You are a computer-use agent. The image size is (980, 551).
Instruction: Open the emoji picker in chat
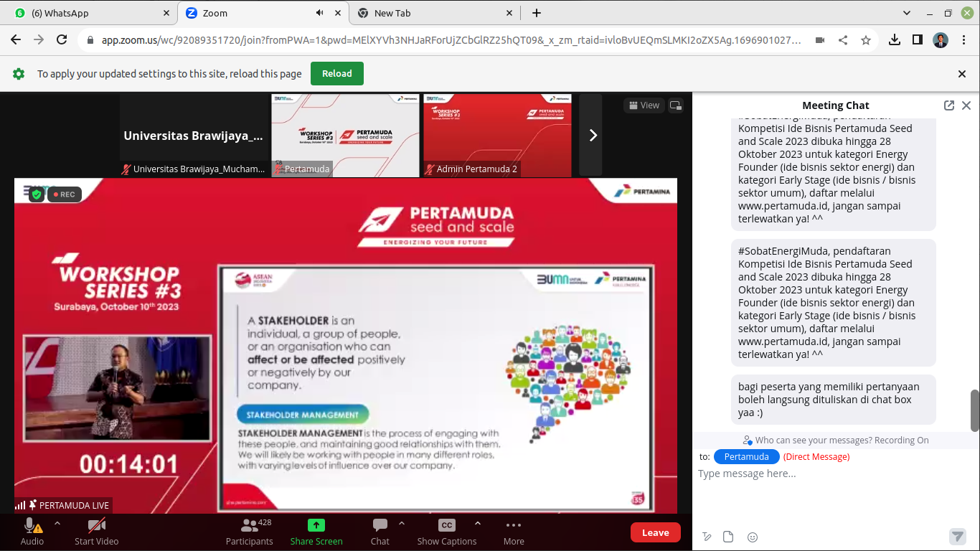coord(753,537)
